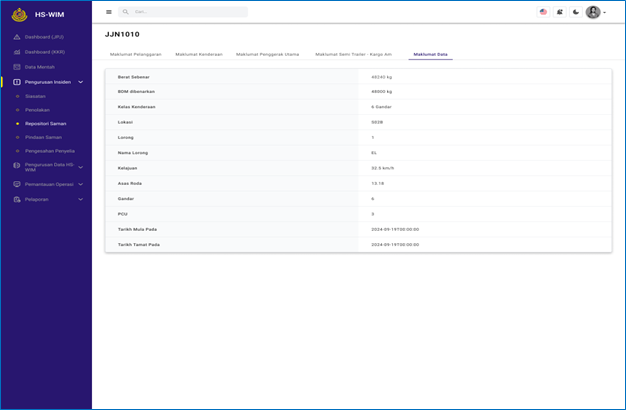Click the Dashboard (JPJ) sidebar icon

pos(17,37)
